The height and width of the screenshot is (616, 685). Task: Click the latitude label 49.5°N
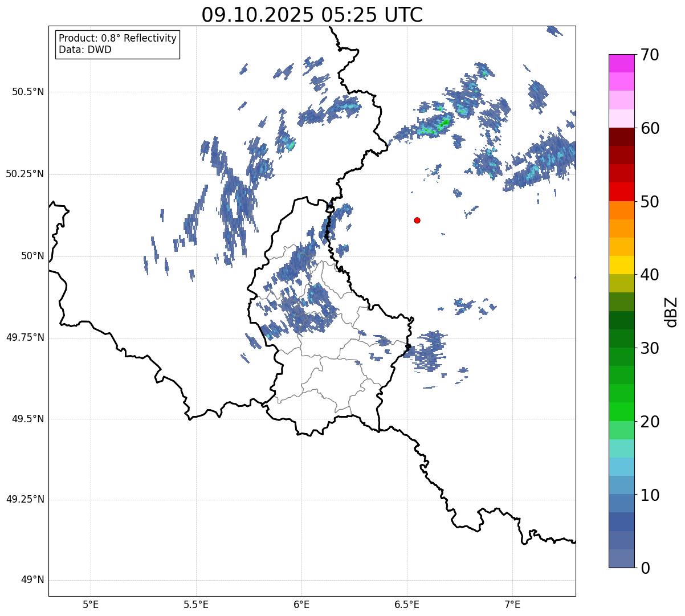click(28, 419)
